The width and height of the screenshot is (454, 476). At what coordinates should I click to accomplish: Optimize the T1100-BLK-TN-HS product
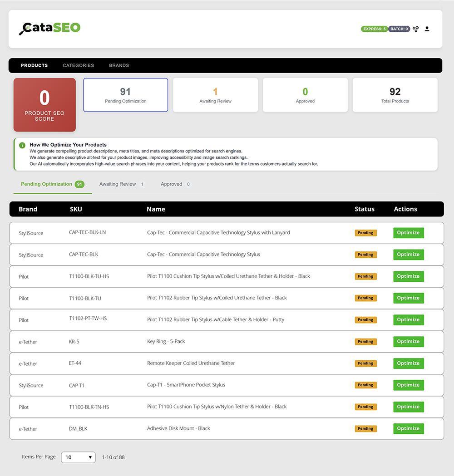click(409, 407)
